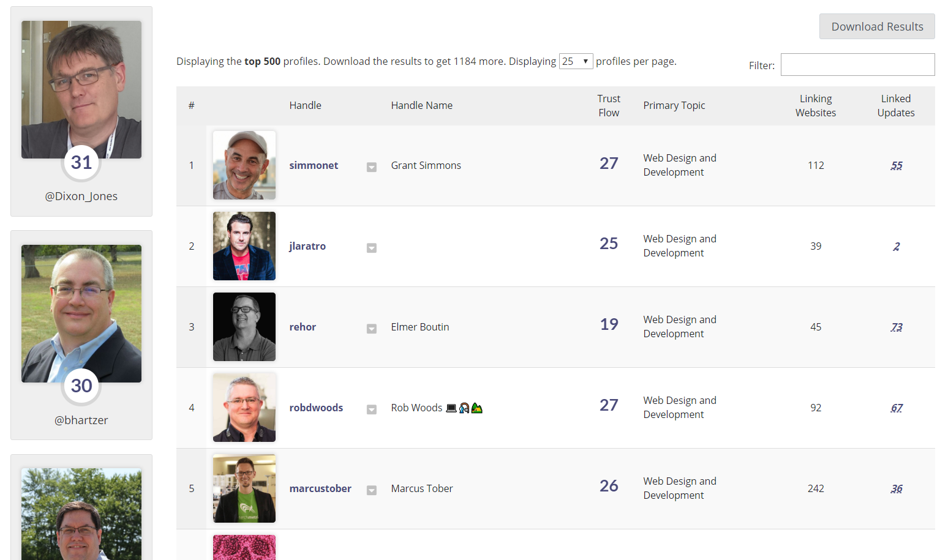Sort by the Primary Topic column
This screenshot has height=560, width=948.
point(674,105)
